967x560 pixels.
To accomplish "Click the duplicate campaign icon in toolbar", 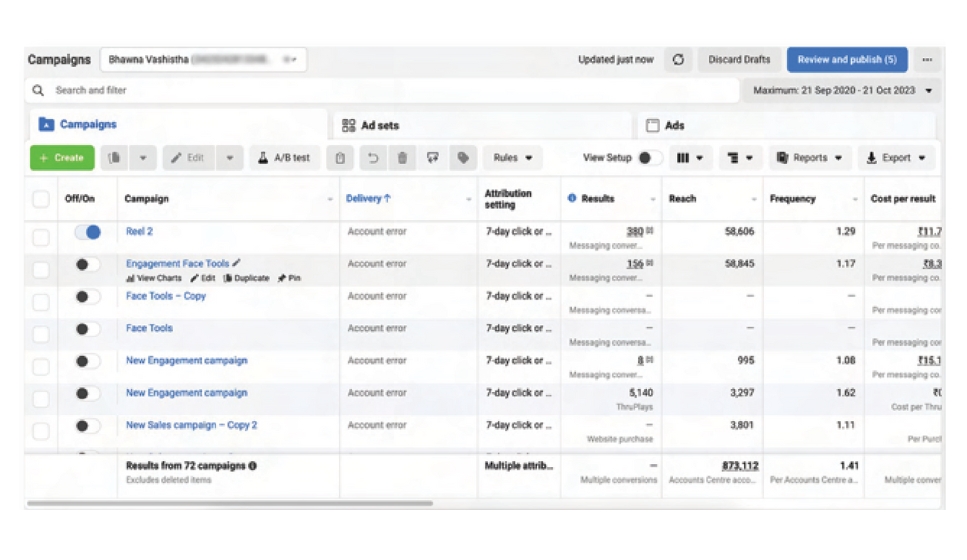I will [x=115, y=158].
